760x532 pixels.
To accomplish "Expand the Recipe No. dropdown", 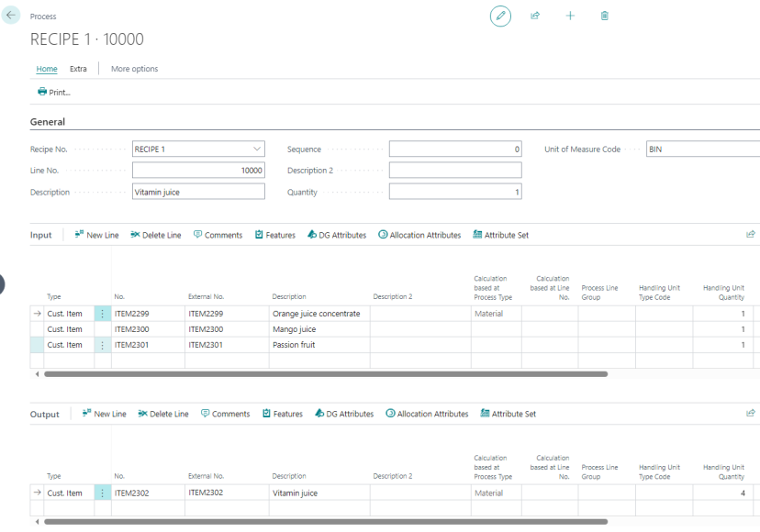I will click(257, 149).
